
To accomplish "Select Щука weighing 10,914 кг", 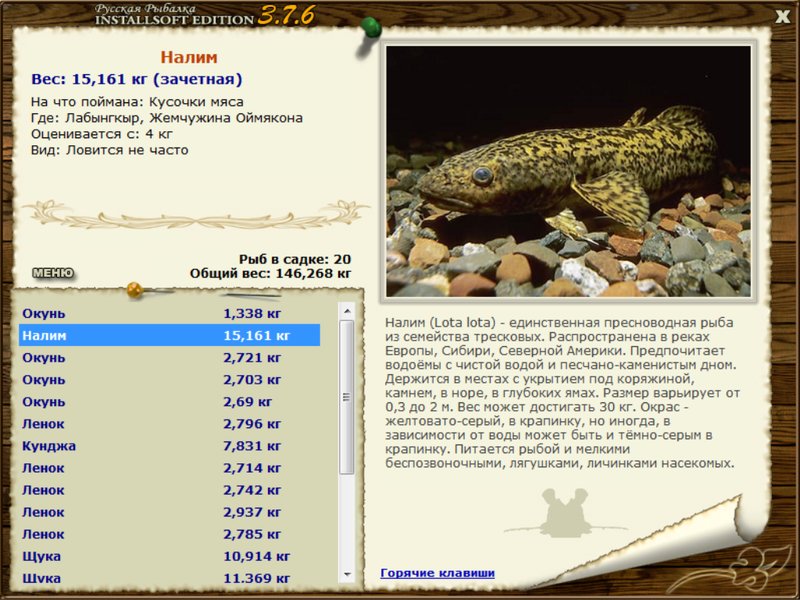I will click(169, 556).
